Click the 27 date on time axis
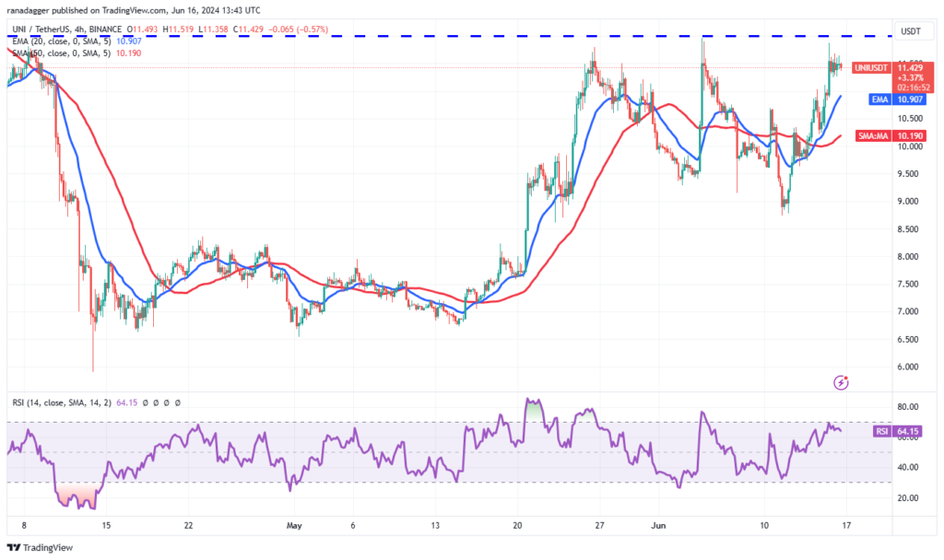944x560 pixels. tap(599, 525)
